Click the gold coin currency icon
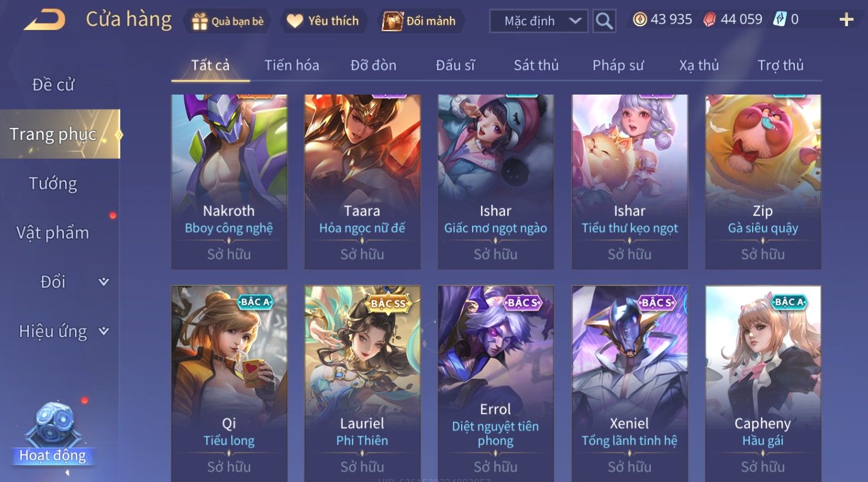Screen dimensions: 868x482 pyautogui.click(x=640, y=20)
